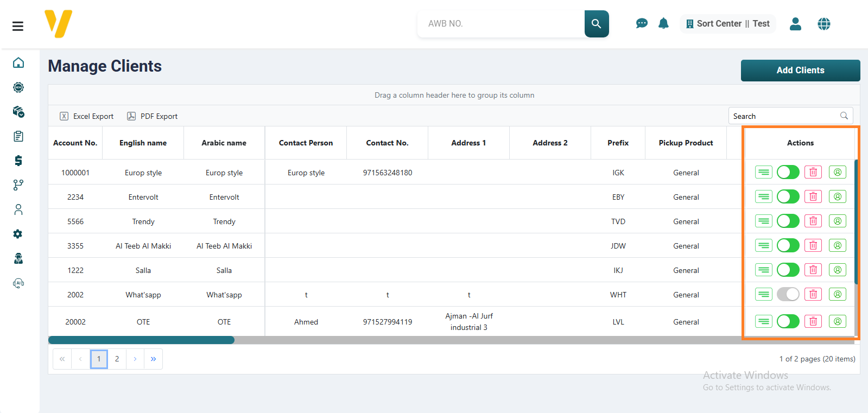868x413 pixels.
Task: Click the horizontal table scrollbar
Action: click(x=141, y=340)
